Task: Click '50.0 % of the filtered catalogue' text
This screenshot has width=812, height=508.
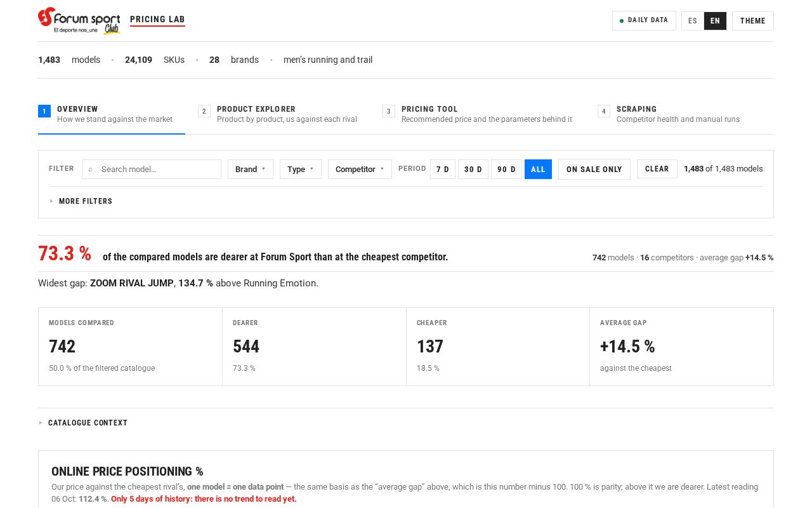Action: pos(101,368)
